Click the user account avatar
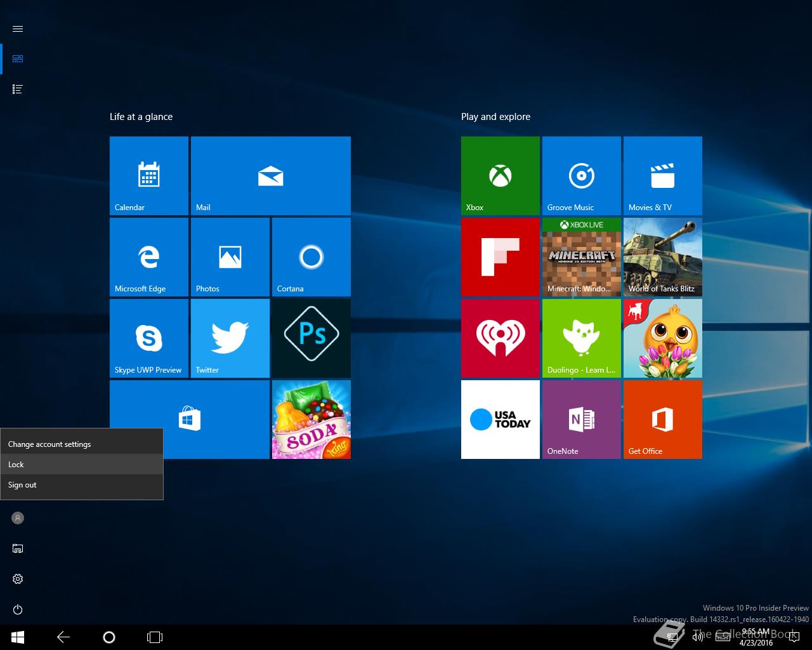The image size is (812, 650). 18,518
